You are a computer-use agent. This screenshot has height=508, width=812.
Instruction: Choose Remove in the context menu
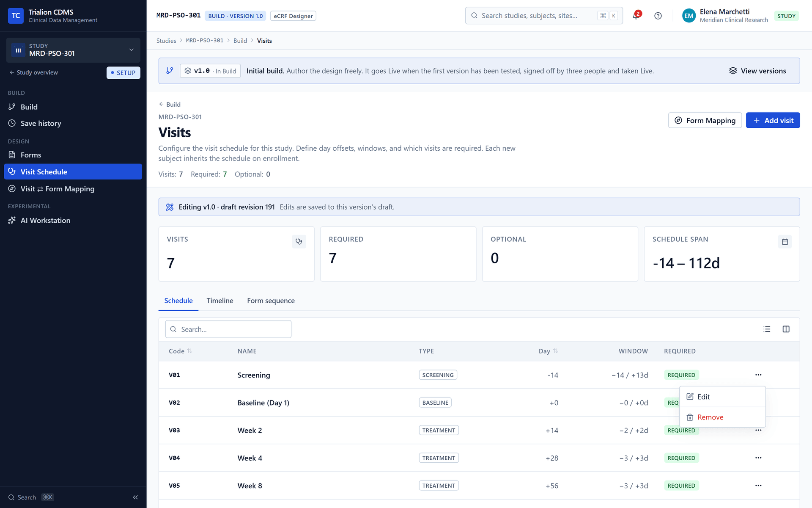(x=722, y=417)
